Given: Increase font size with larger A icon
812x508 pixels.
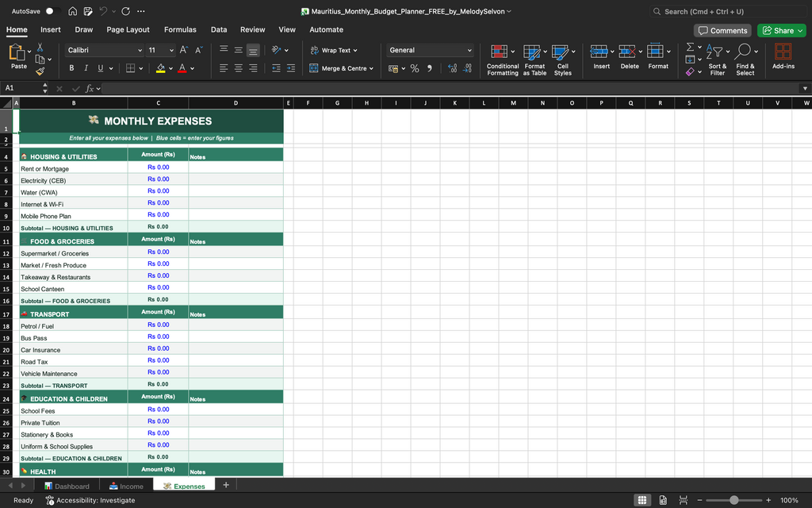Looking at the screenshot, I should pyautogui.click(x=183, y=50).
